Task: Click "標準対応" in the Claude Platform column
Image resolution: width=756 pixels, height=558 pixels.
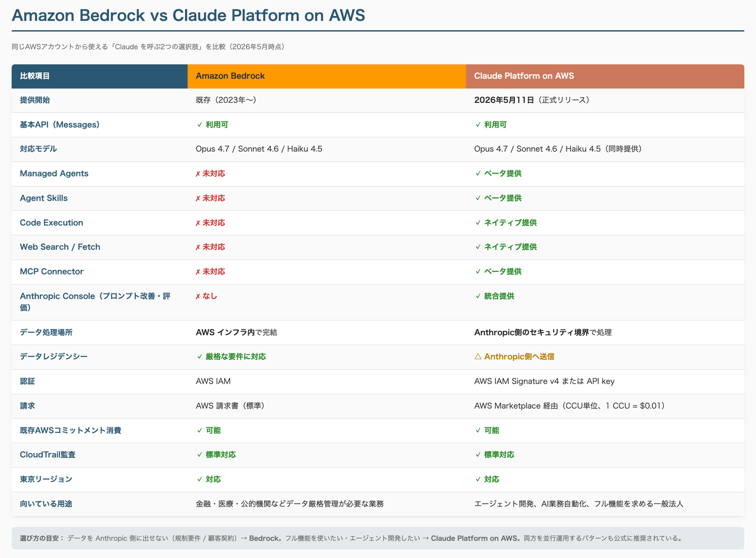Action: pyautogui.click(x=495, y=455)
